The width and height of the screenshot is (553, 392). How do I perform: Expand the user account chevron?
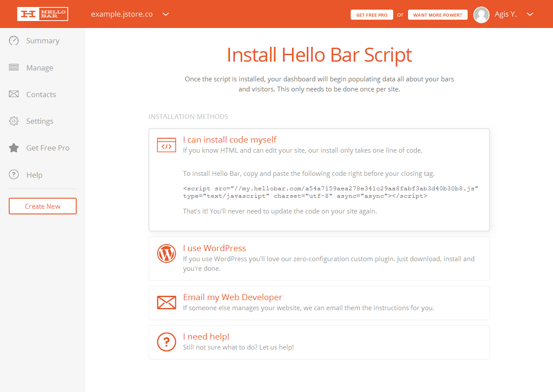coord(530,14)
